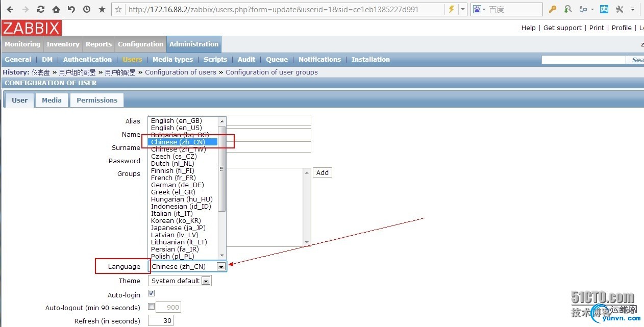
Task: Select Japanese (ja_JP) language option
Action: [x=183, y=228]
